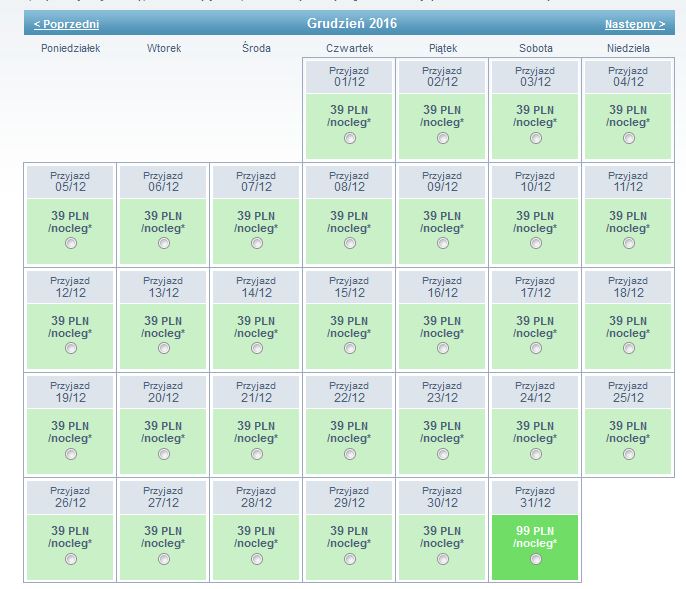
Task: Choose 25/12 arrival radio button
Action: point(629,454)
